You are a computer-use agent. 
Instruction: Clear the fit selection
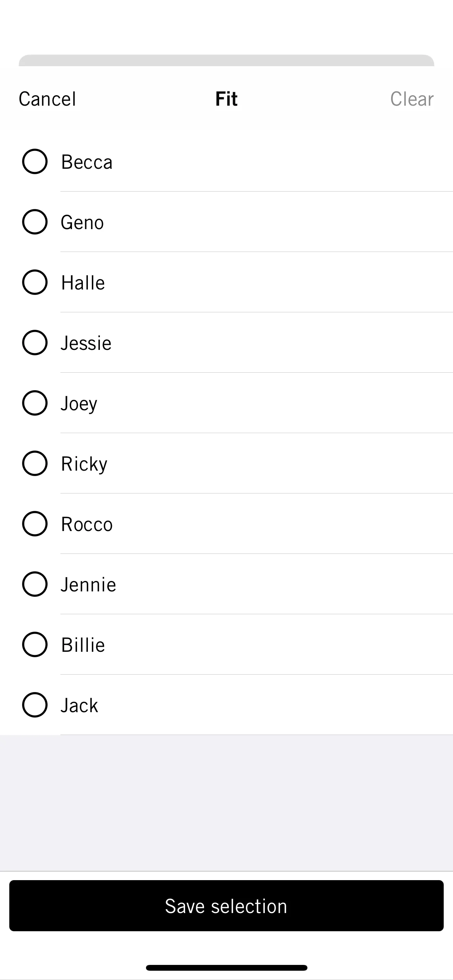412,99
